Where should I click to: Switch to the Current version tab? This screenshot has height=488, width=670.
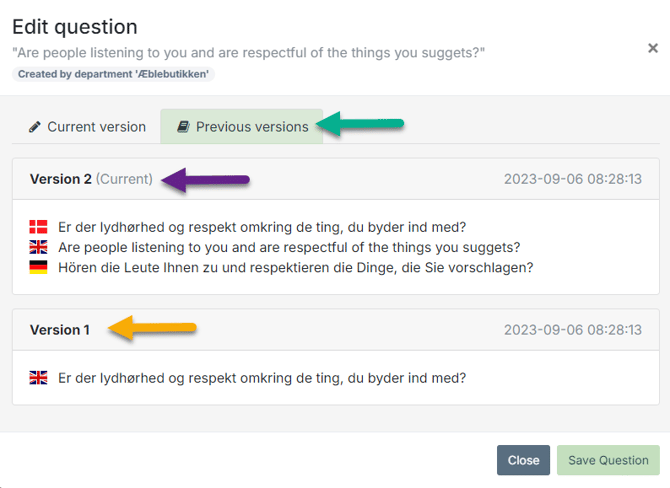(87, 126)
